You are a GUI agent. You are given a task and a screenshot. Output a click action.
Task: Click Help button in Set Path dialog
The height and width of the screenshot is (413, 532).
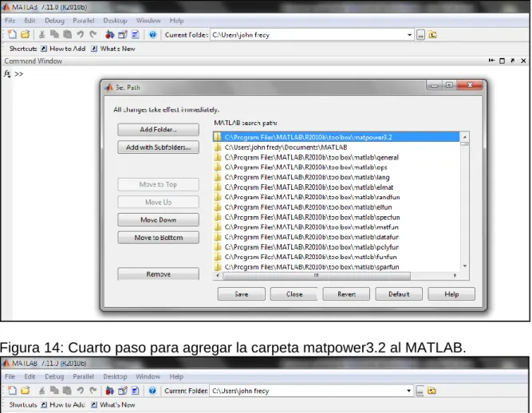click(451, 294)
